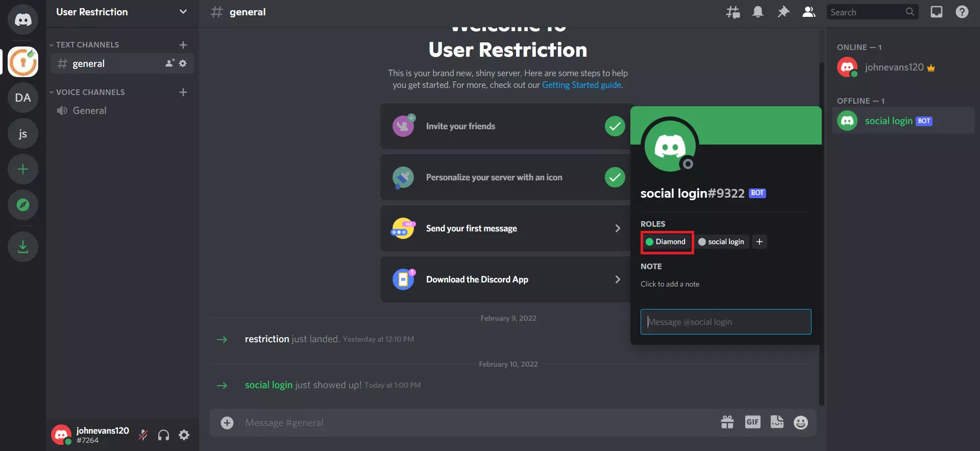Click johnevans120 user avatar at bottom
Screen dimensions: 980x451
tap(61, 435)
